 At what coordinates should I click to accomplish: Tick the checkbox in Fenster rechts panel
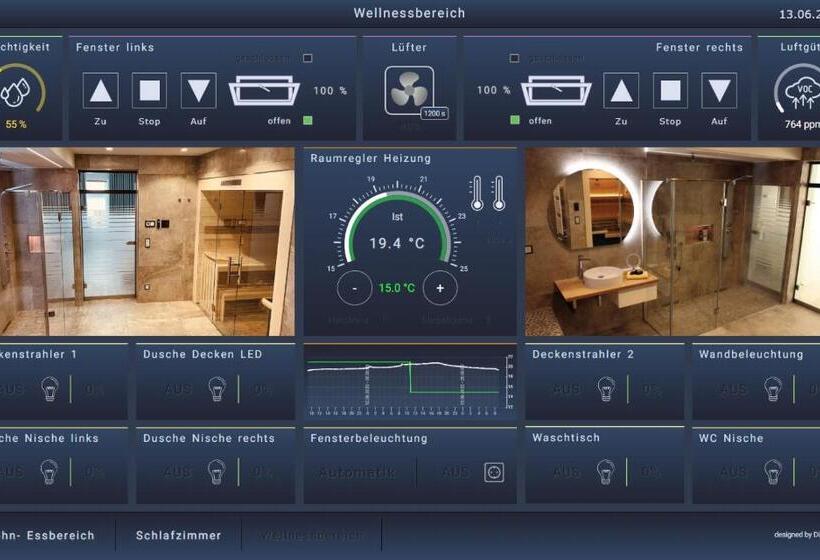pyautogui.click(x=514, y=58)
